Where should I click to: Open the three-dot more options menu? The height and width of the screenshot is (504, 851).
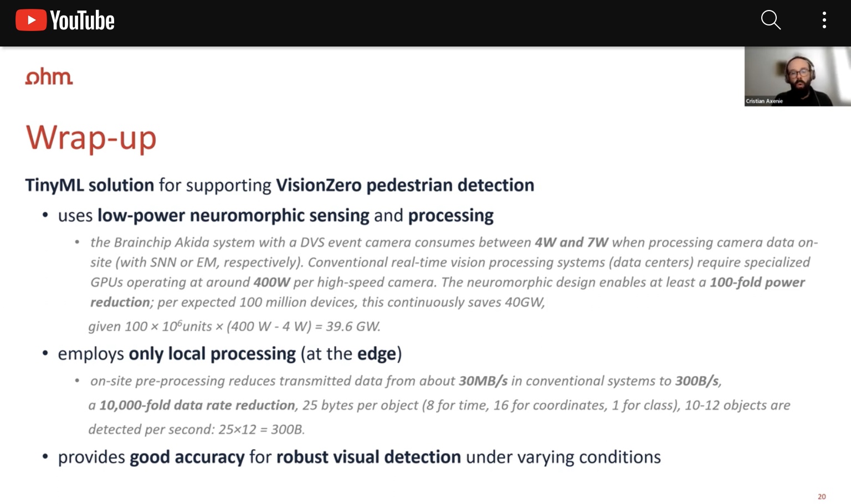824,20
